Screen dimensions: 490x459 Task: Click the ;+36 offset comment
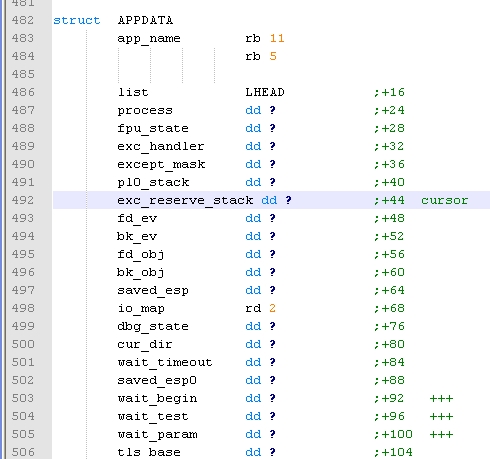[x=389, y=164]
